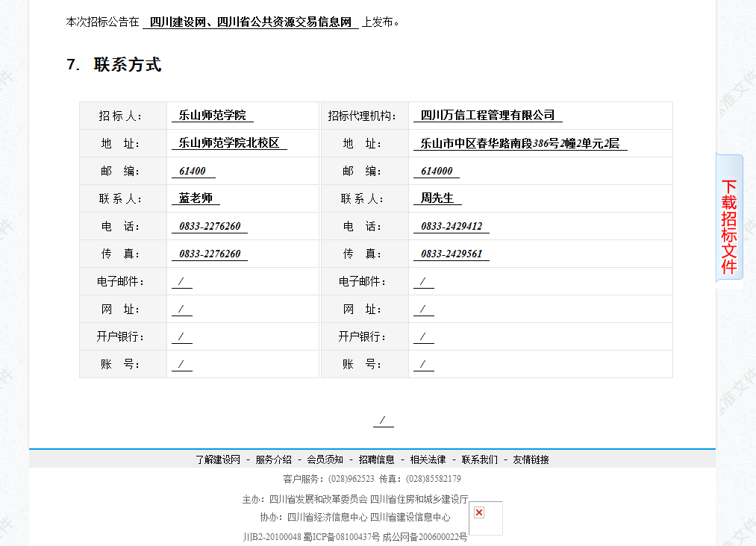Open the 了解建设网 footer link
Image resolution: width=756 pixels, height=546 pixels.
[x=217, y=459]
